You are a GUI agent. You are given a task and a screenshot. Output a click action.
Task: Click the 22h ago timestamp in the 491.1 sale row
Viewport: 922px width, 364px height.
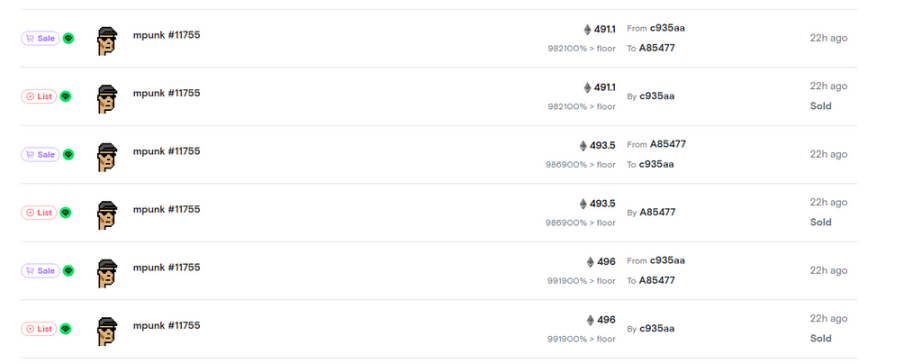[x=829, y=38]
